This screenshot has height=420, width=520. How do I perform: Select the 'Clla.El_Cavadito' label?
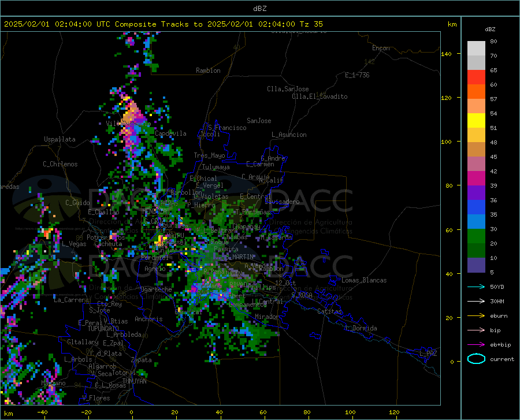(x=320, y=96)
